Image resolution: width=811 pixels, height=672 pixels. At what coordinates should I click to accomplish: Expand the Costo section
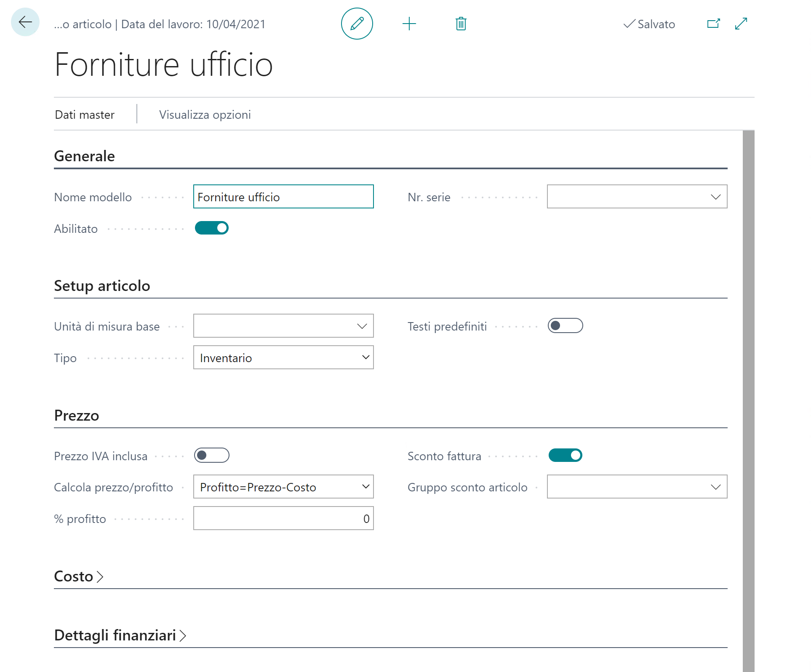[x=79, y=576]
